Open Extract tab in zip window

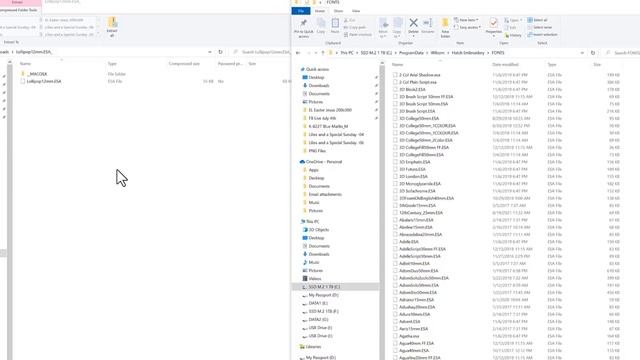pyautogui.click(x=18, y=2)
